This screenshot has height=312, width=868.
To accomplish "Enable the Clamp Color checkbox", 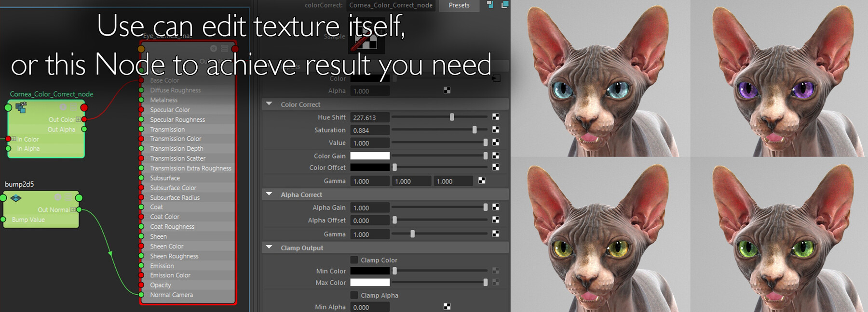I will 354,260.
